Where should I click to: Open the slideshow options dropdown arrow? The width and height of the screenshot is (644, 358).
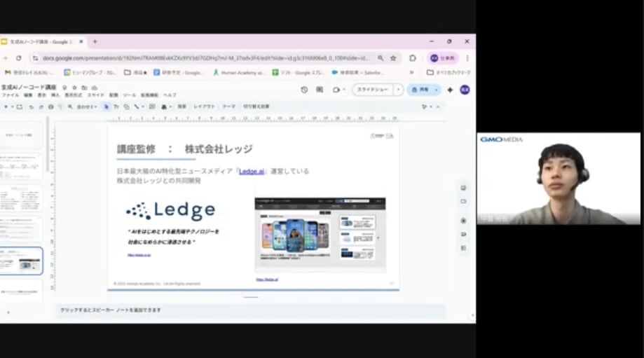coord(399,90)
